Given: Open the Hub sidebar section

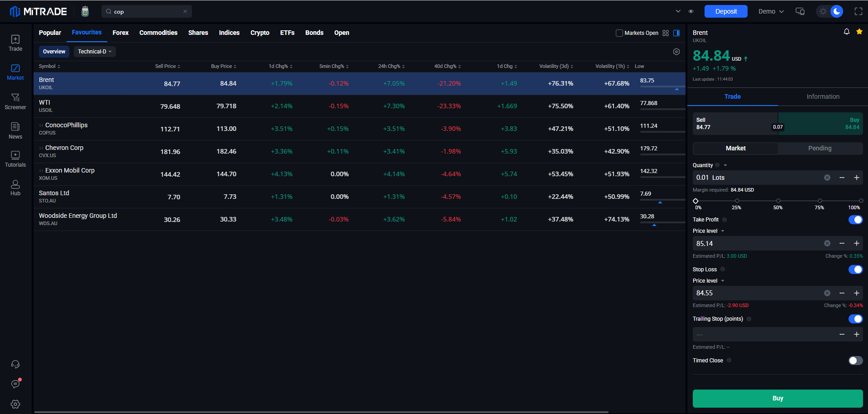Looking at the screenshot, I should coord(15,188).
